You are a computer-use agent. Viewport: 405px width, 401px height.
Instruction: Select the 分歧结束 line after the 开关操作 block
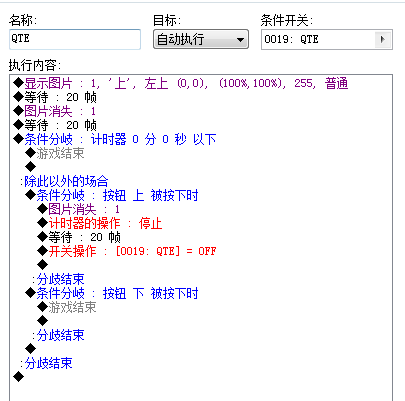click(58, 279)
